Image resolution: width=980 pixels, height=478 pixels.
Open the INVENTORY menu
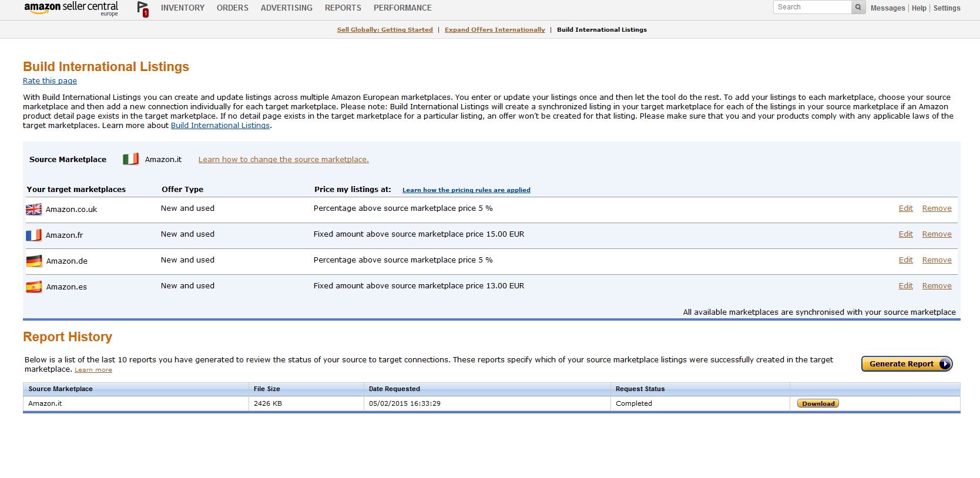[x=183, y=8]
